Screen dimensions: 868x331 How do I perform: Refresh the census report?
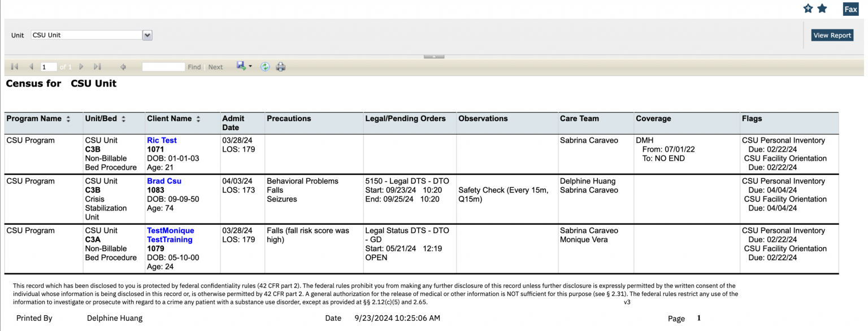pyautogui.click(x=265, y=67)
